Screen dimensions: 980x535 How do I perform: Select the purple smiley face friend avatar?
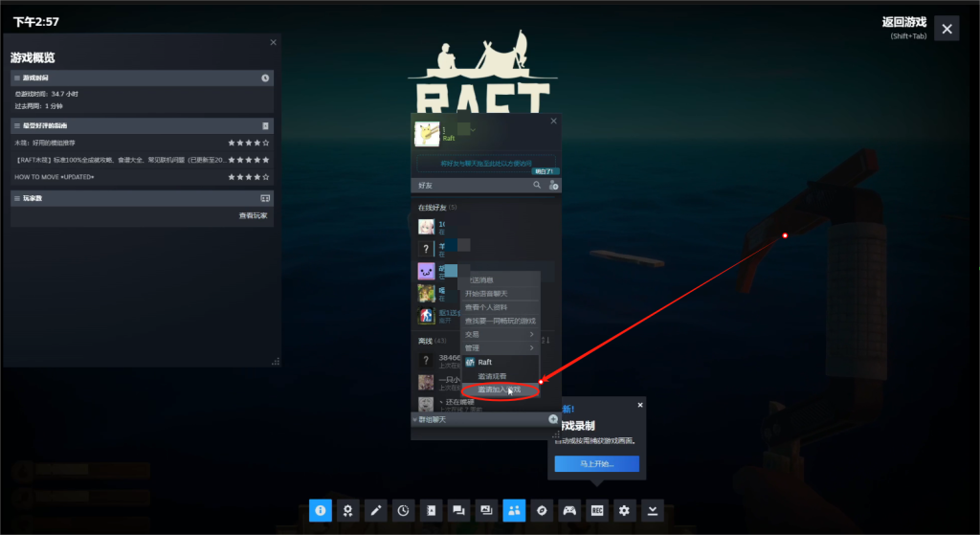pos(426,271)
